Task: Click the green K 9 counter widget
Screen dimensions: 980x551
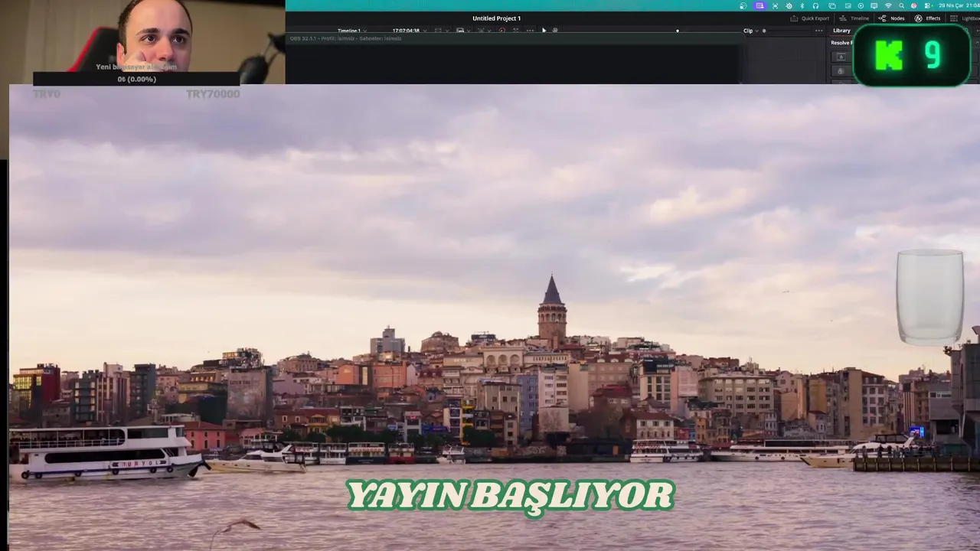Action: pyautogui.click(x=911, y=55)
